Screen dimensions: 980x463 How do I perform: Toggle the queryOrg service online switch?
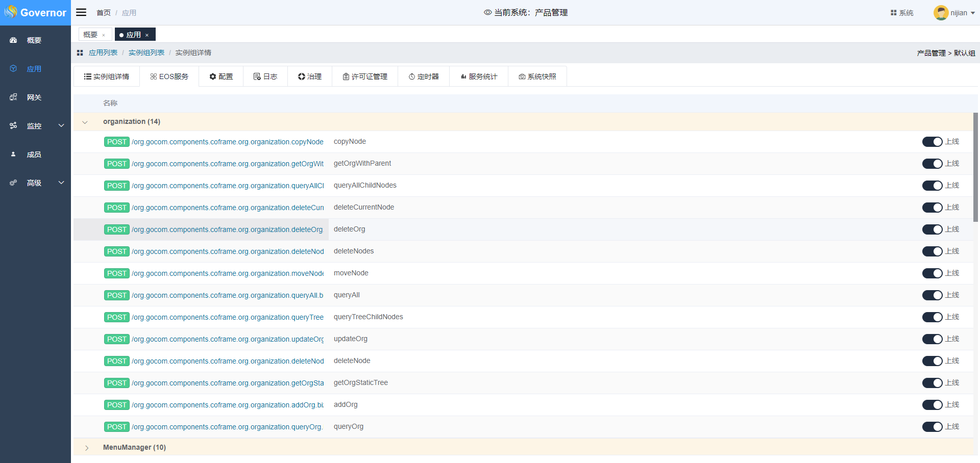pos(932,427)
